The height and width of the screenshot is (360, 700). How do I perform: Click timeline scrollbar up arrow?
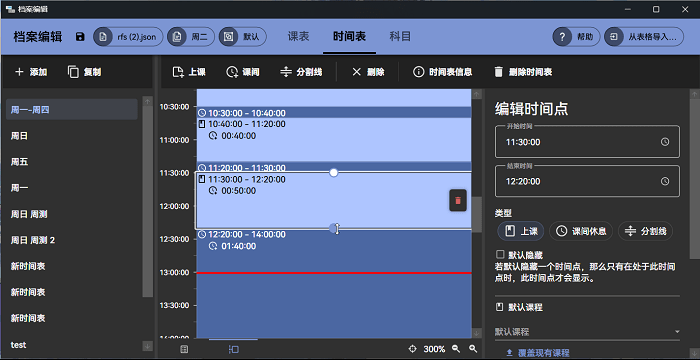pyautogui.click(x=477, y=94)
